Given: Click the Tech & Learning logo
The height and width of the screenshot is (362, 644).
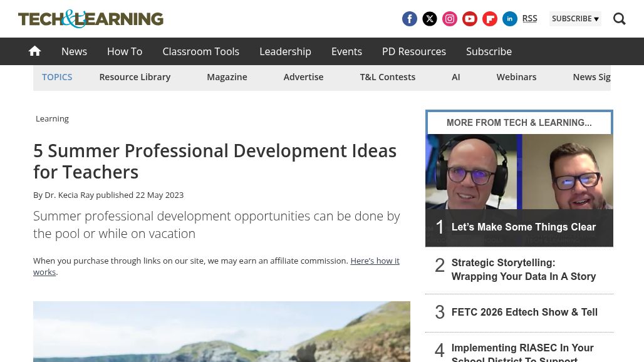Looking at the screenshot, I should tap(90, 19).
